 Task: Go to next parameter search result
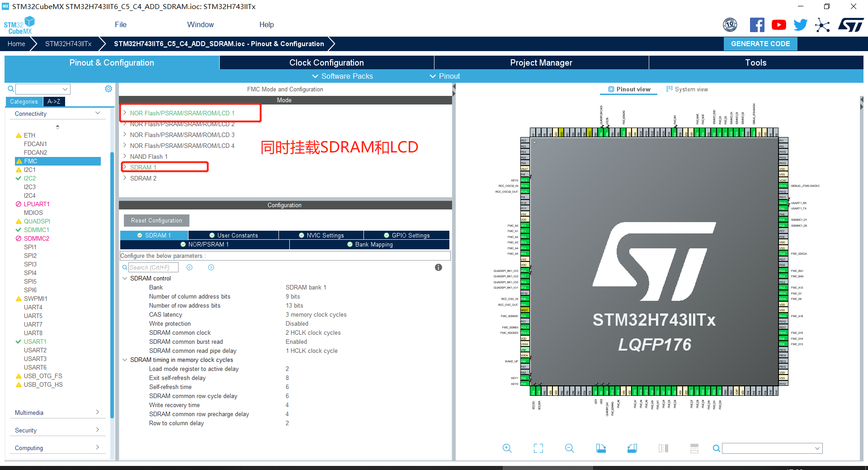(211, 267)
